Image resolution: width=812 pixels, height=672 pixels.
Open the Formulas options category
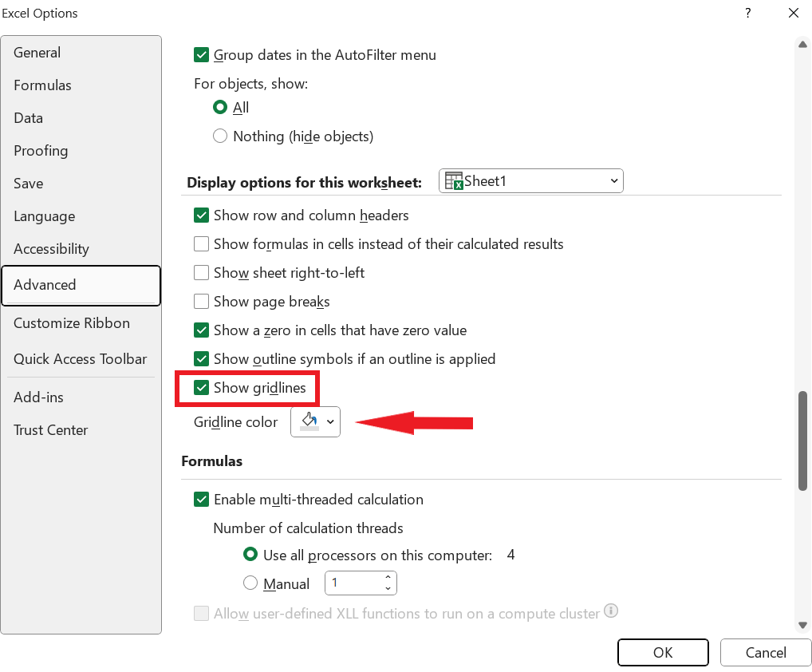point(42,85)
